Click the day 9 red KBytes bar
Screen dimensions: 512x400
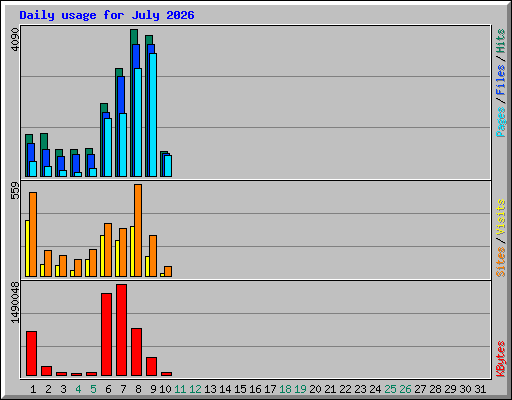point(151,367)
